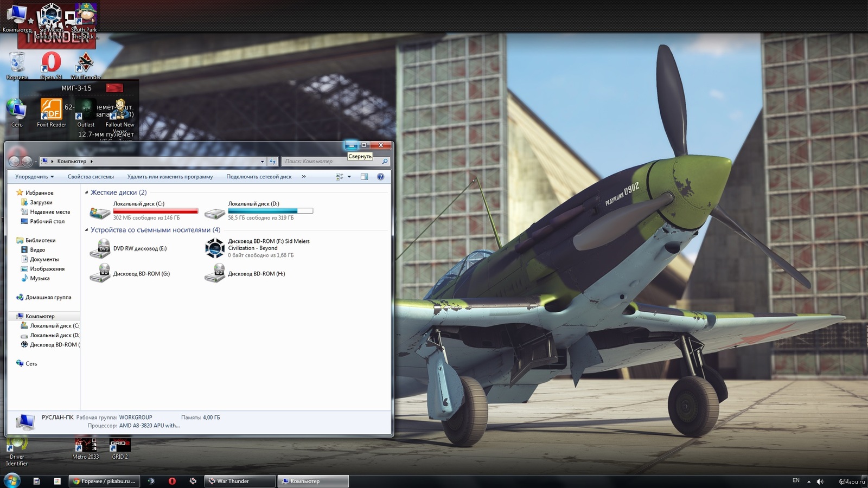Open the Driver Identifier desktop shortcut
868x488 pixels.
click(x=17, y=452)
